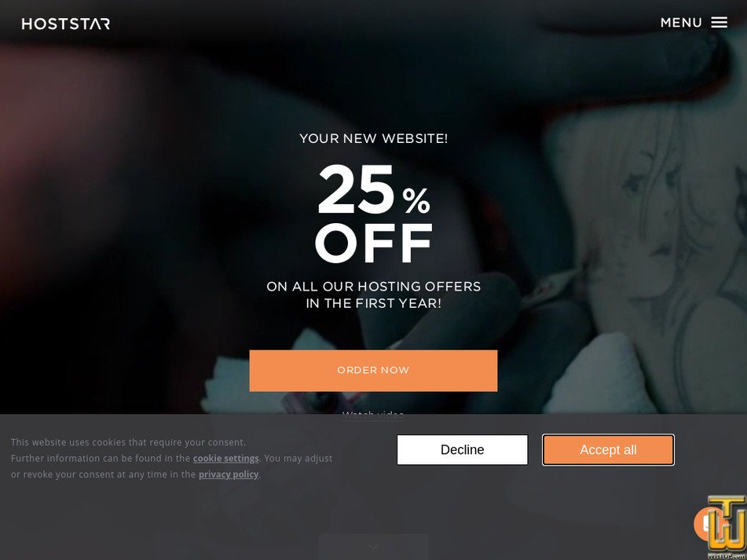Open the cookie settings link
The width and height of the screenshot is (747, 560).
(x=225, y=458)
